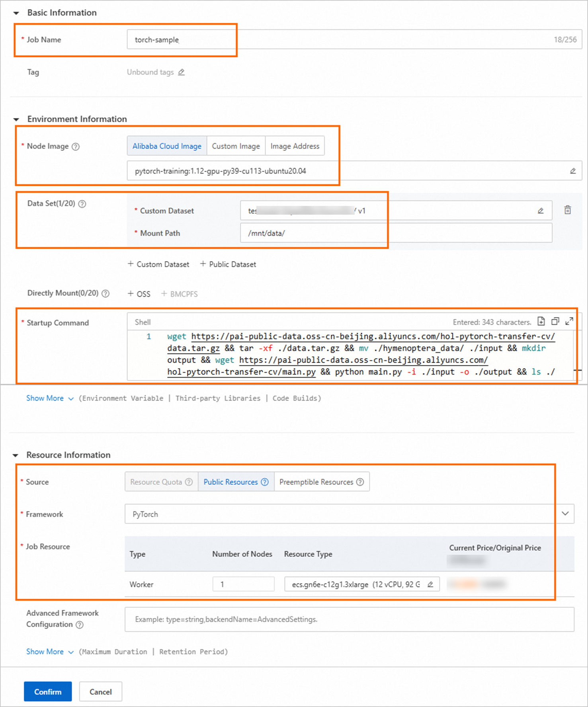
Task: Open Preemptible Resources help icon
Action: [360, 482]
